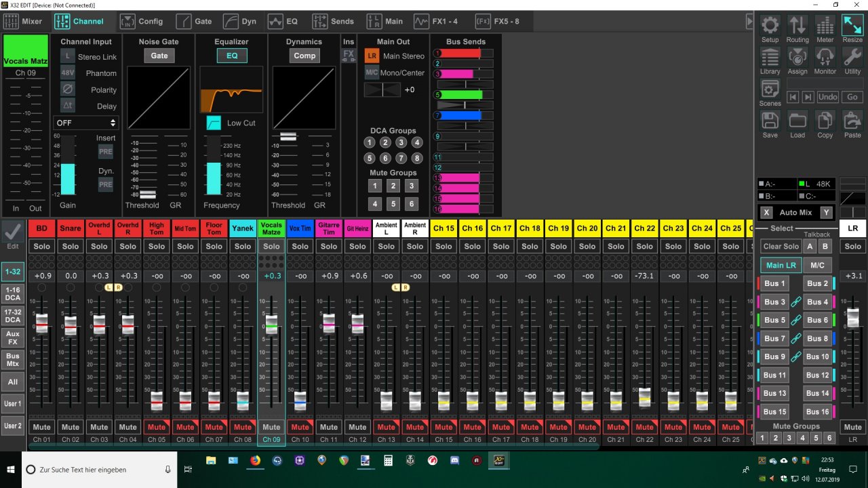Assign channel to Mute Group 5
This screenshot has height=488, width=868.
point(393,203)
